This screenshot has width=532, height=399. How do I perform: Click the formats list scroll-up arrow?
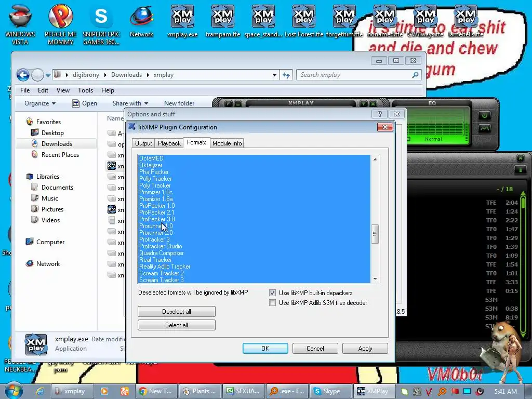[375, 159]
